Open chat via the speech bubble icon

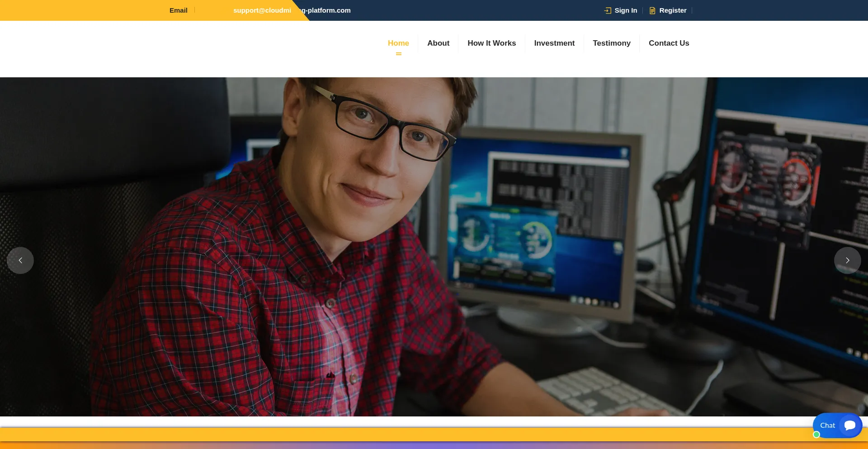850,425
